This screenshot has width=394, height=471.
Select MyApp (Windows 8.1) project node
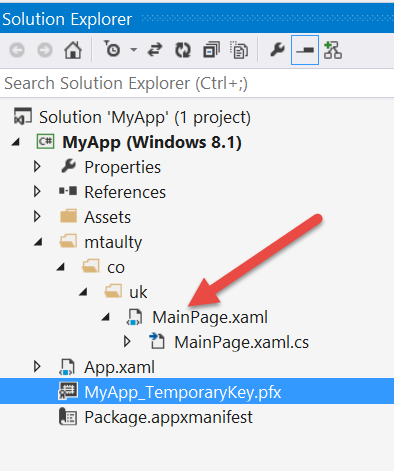click(x=152, y=142)
